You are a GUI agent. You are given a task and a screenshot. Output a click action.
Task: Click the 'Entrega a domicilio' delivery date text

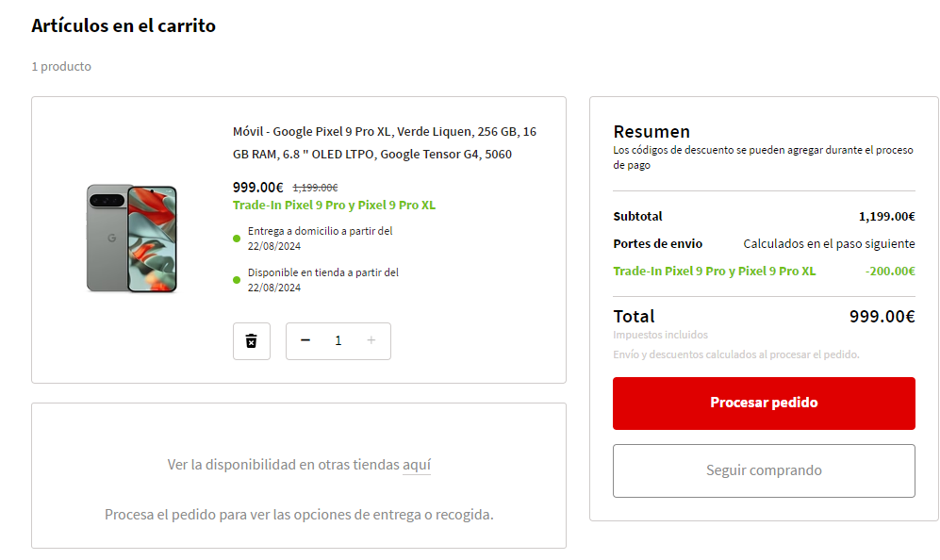320,238
